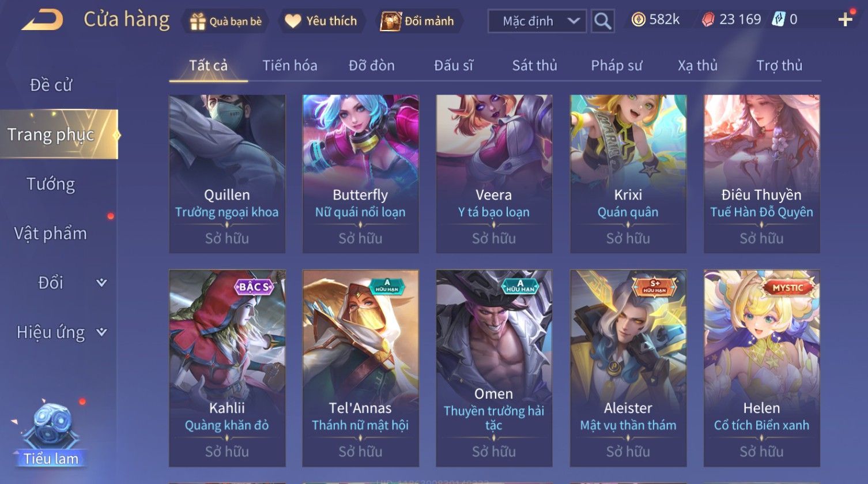Open the search magnifier icon
The width and height of the screenshot is (868, 484).
pyautogui.click(x=602, y=21)
